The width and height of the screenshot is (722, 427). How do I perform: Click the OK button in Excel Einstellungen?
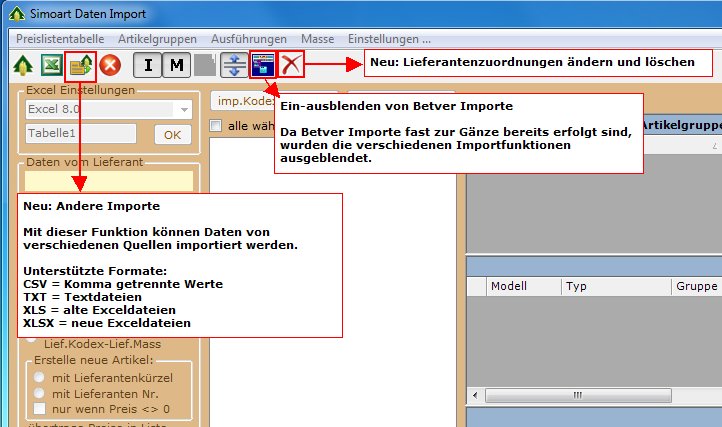[x=172, y=134]
